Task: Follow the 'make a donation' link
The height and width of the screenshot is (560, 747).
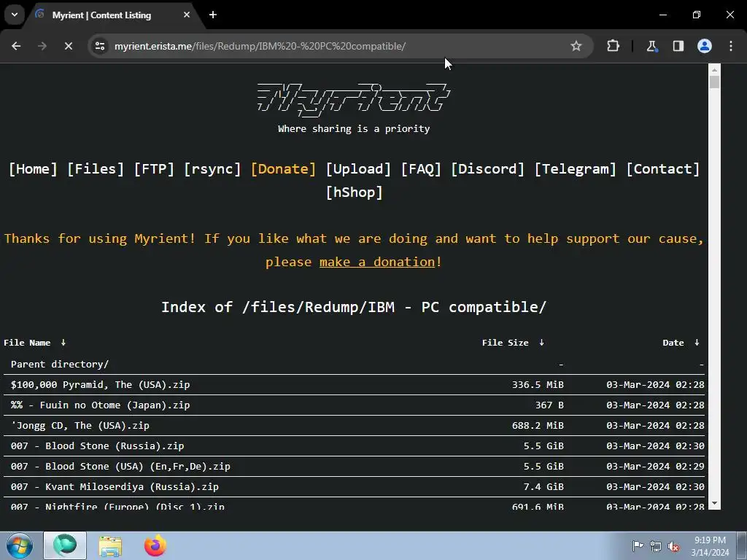Action: point(377,262)
